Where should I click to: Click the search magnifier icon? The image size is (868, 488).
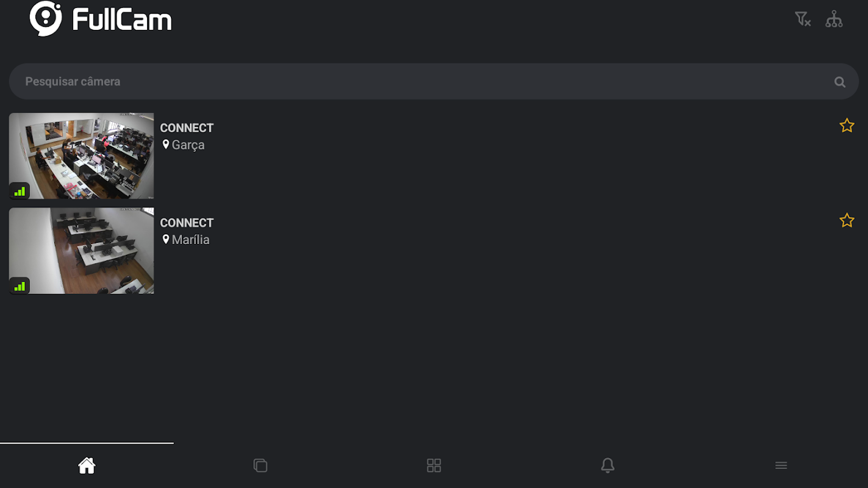coord(840,82)
